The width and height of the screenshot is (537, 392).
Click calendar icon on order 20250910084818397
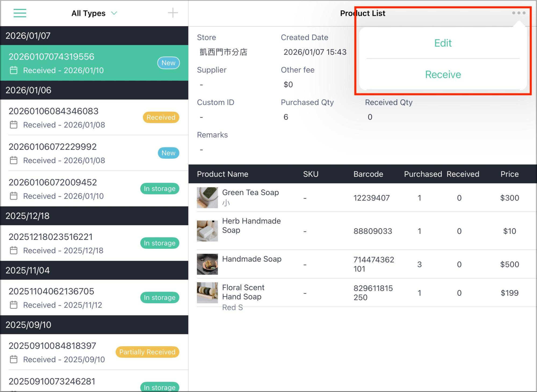coord(14,360)
